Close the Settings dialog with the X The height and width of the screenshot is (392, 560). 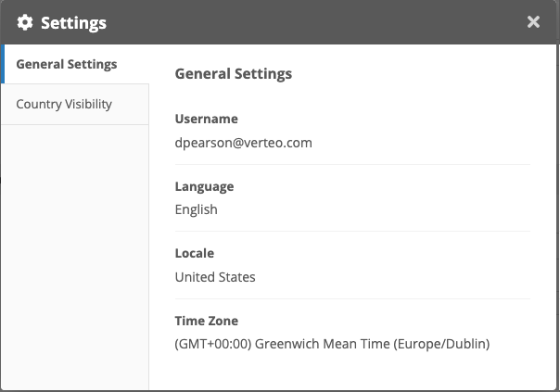pyautogui.click(x=533, y=22)
